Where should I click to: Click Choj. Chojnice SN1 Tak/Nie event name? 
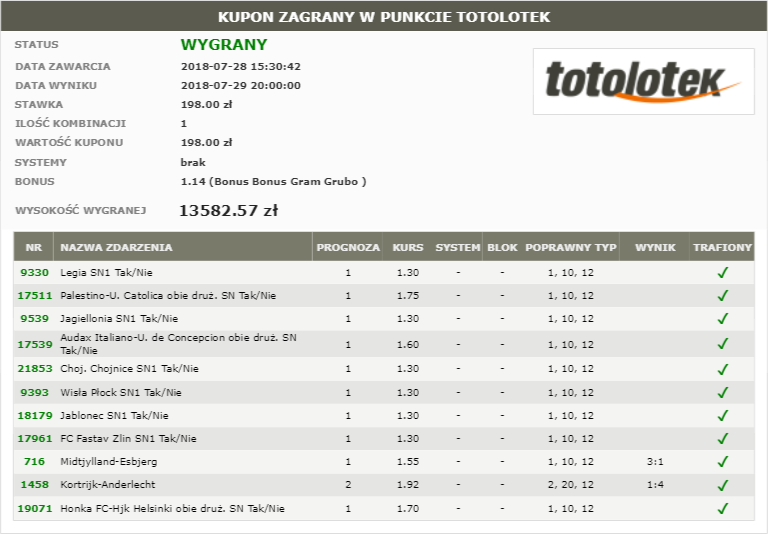pyautogui.click(x=129, y=368)
